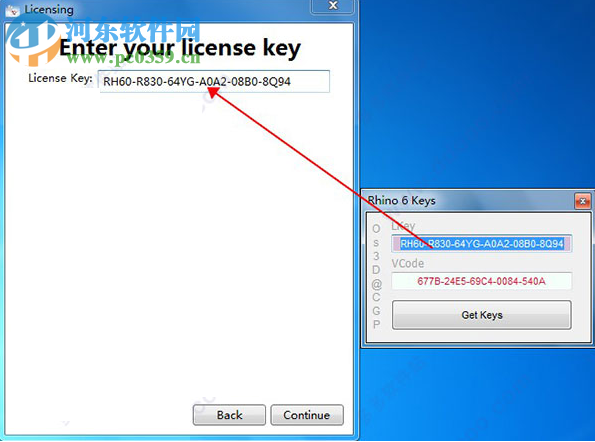595x442 pixels.
Task: Click the "License Key:" label
Action: (60, 78)
